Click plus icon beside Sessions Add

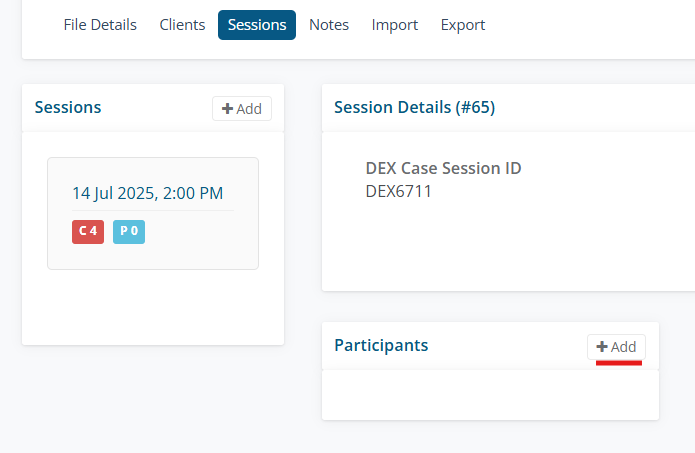pyautogui.click(x=228, y=109)
